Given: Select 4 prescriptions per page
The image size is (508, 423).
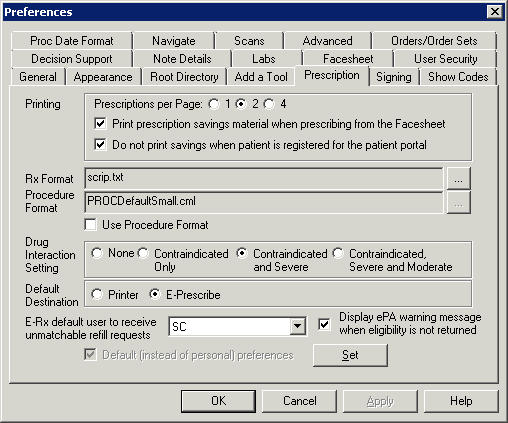Looking at the screenshot, I should click(269, 104).
